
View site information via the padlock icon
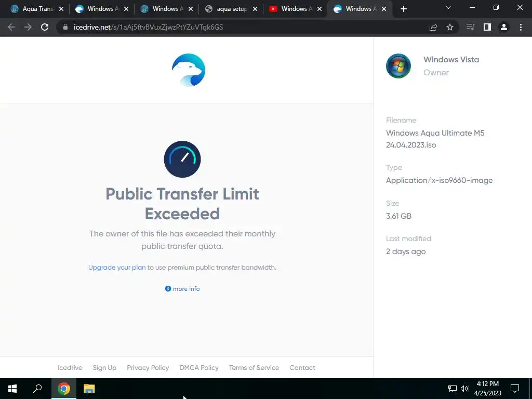[65, 27]
